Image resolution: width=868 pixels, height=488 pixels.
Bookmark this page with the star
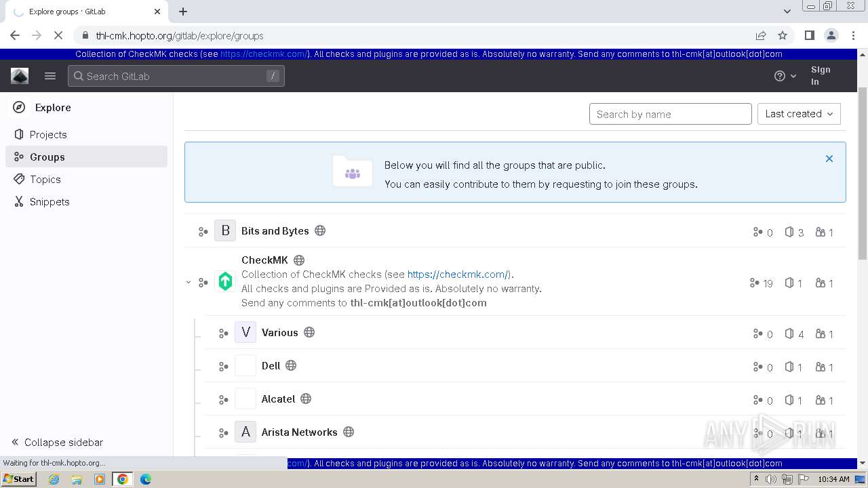783,35
